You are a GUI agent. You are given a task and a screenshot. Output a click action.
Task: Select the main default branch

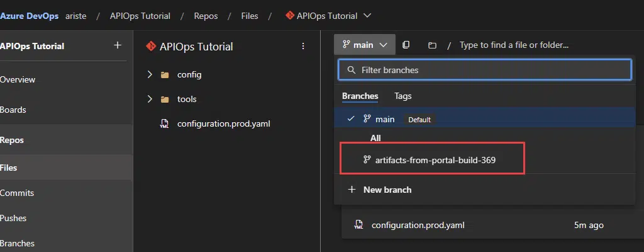pos(384,118)
